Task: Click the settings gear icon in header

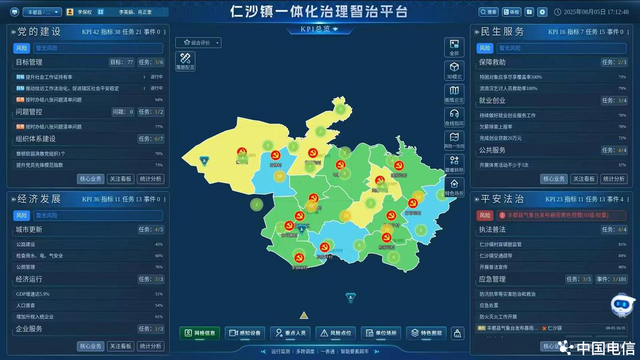Action: tap(542, 12)
